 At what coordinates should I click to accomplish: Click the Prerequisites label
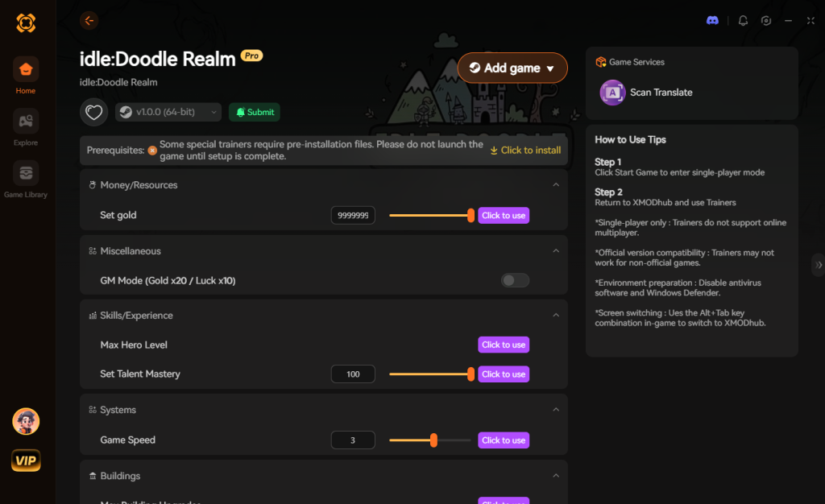click(x=115, y=151)
